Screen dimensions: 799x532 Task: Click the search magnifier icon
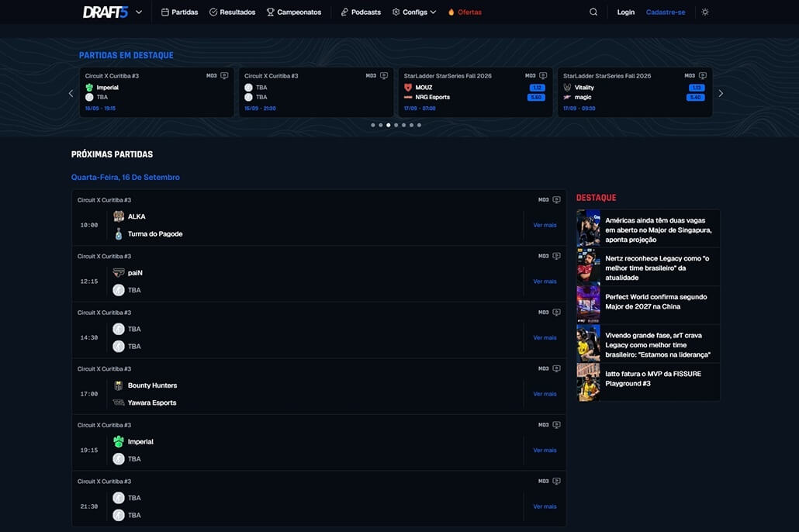point(593,12)
